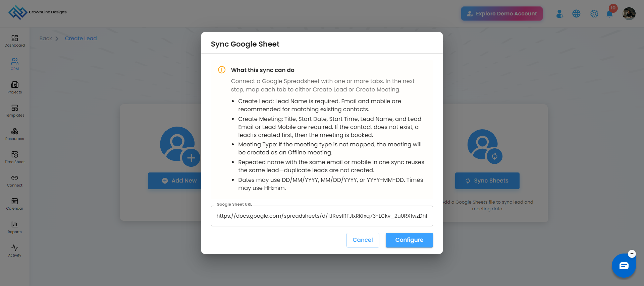Click the globe language icon

coord(576,14)
